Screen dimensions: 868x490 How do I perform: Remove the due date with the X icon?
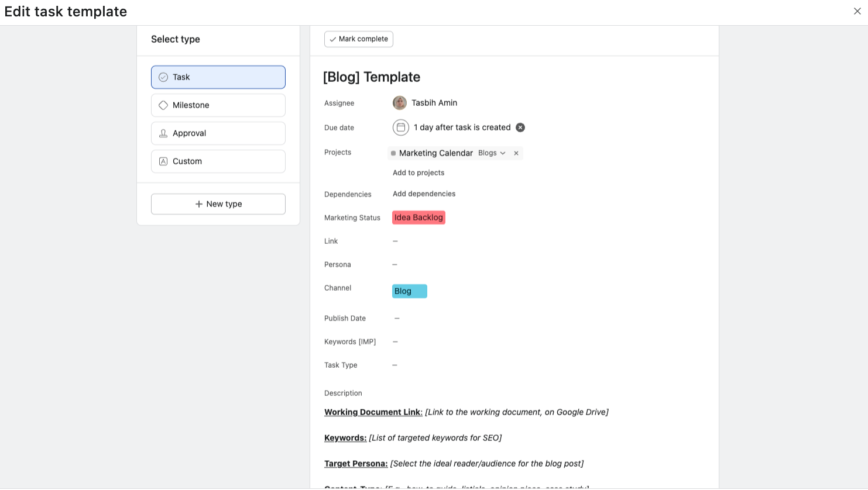[520, 127]
